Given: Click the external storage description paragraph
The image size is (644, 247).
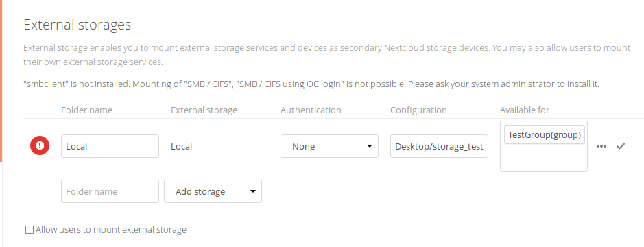Looking at the screenshot, I should click(x=327, y=55).
